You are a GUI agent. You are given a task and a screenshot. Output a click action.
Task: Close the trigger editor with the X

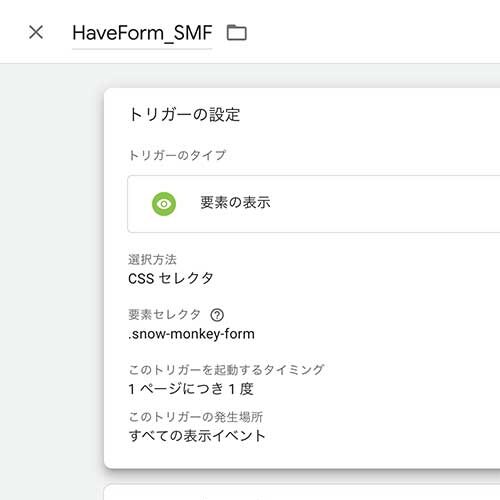(x=36, y=32)
